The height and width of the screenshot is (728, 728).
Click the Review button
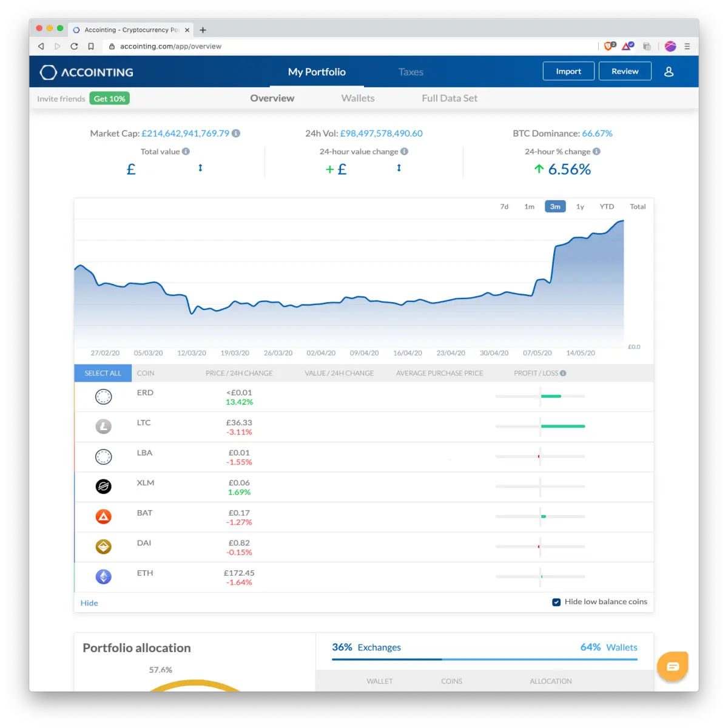[625, 71]
